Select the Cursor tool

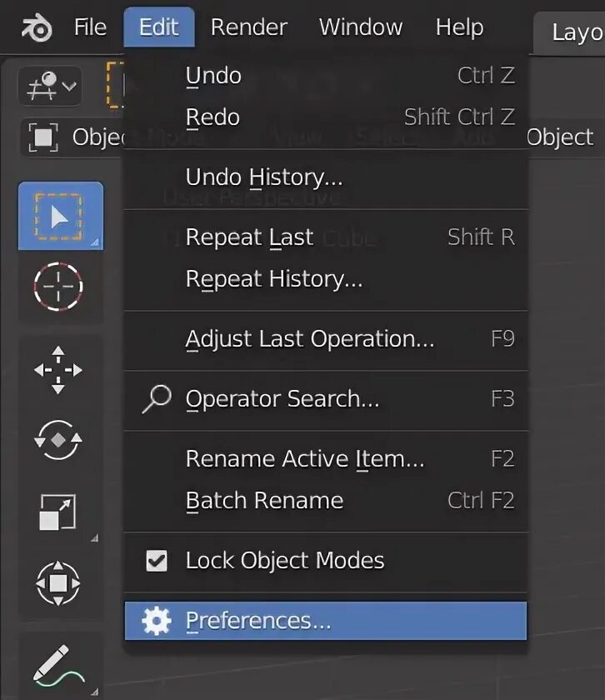coord(58,286)
